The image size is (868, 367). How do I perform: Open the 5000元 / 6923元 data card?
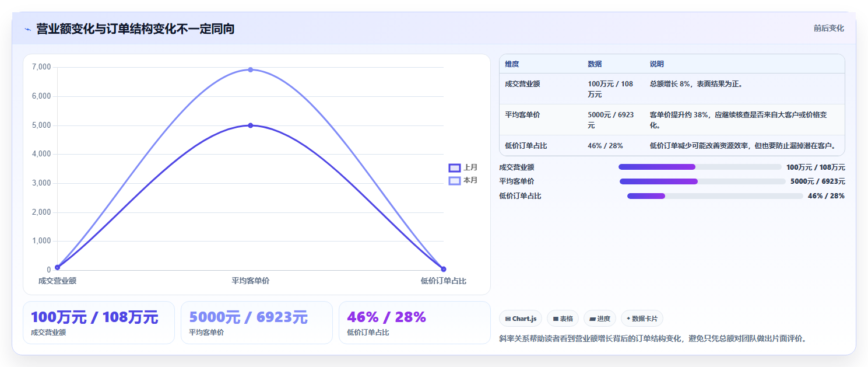256,323
